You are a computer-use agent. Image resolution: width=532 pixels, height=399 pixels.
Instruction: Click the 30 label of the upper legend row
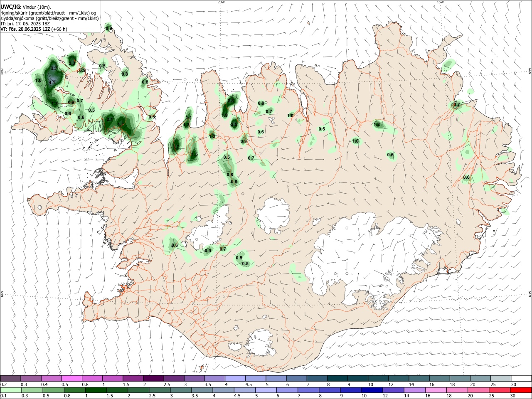(514, 384)
